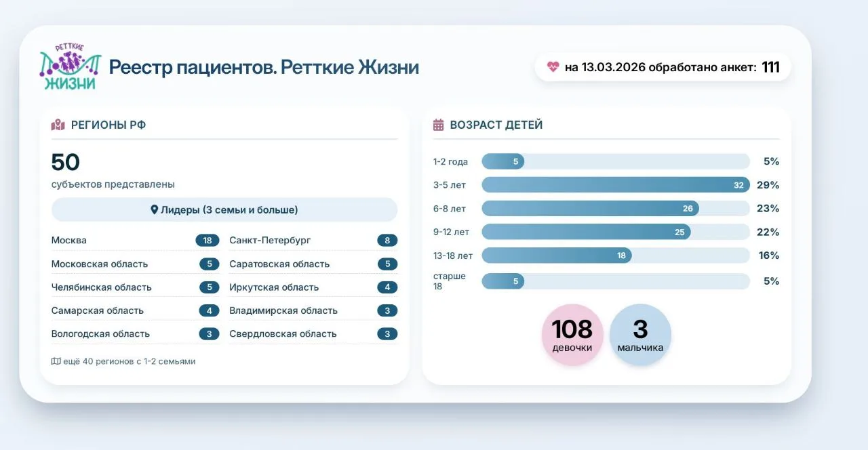The height and width of the screenshot is (450, 868).
Task: Click the title Реестр пациентов. Ретткие Жизни
Action: [x=264, y=67]
